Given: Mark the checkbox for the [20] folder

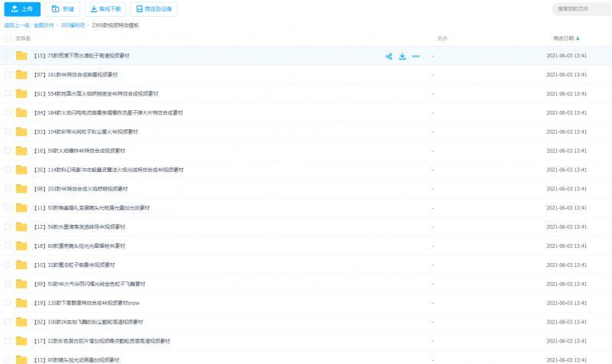Looking at the screenshot, I should [8, 170].
